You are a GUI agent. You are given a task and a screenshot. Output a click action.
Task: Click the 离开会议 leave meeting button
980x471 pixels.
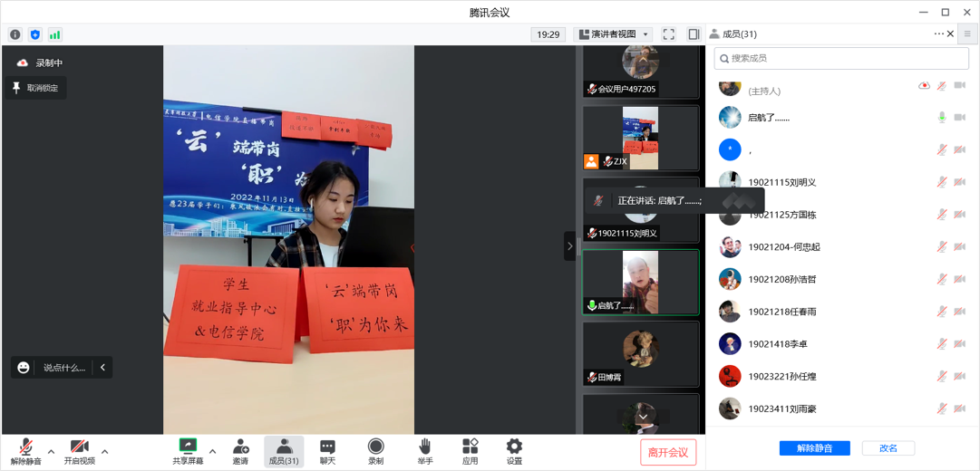[x=668, y=452]
